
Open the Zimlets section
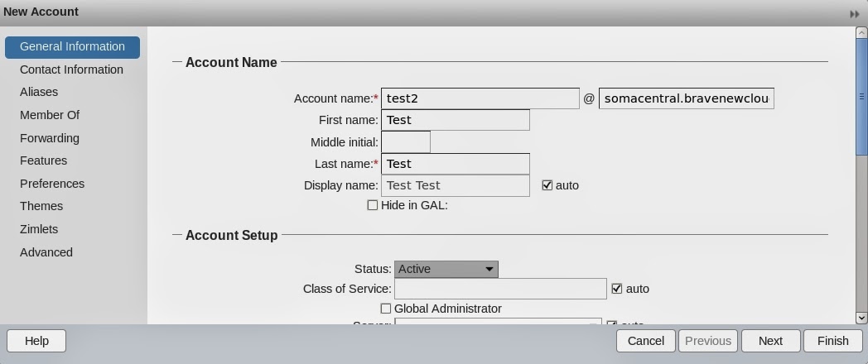[39, 229]
